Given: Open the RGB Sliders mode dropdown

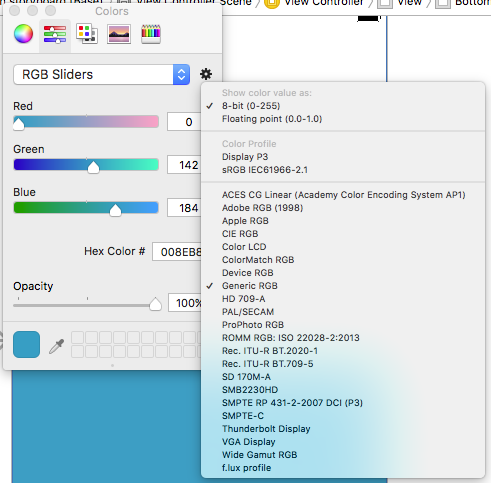Looking at the screenshot, I should (x=102, y=74).
